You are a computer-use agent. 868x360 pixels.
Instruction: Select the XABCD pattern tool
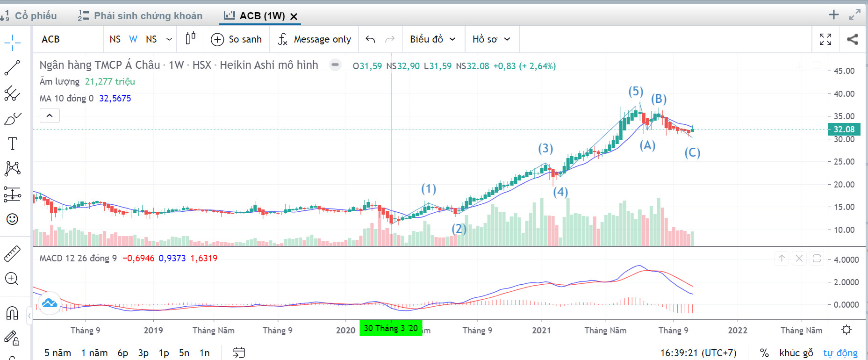[x=13, y=169]
